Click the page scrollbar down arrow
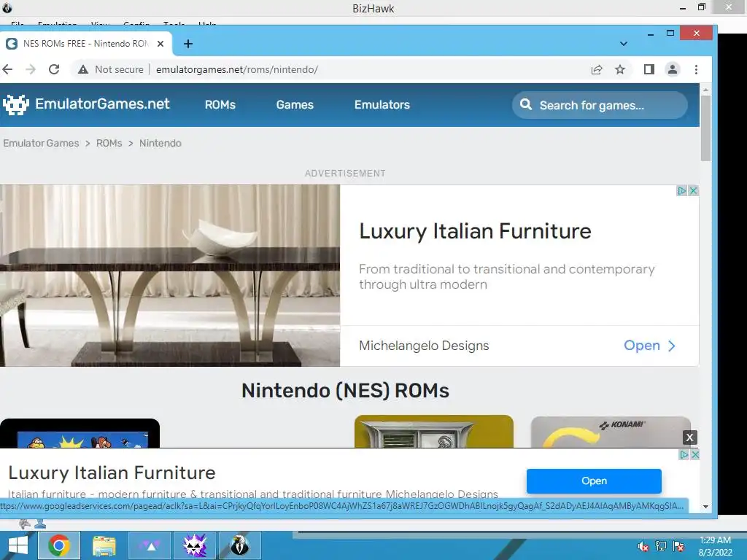Viewport: 747px width, 560px height. click(705, 507)
